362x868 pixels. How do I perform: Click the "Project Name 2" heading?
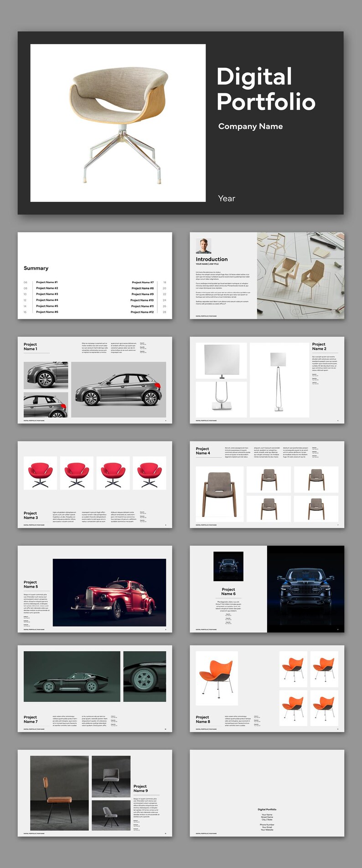[319, 347]
